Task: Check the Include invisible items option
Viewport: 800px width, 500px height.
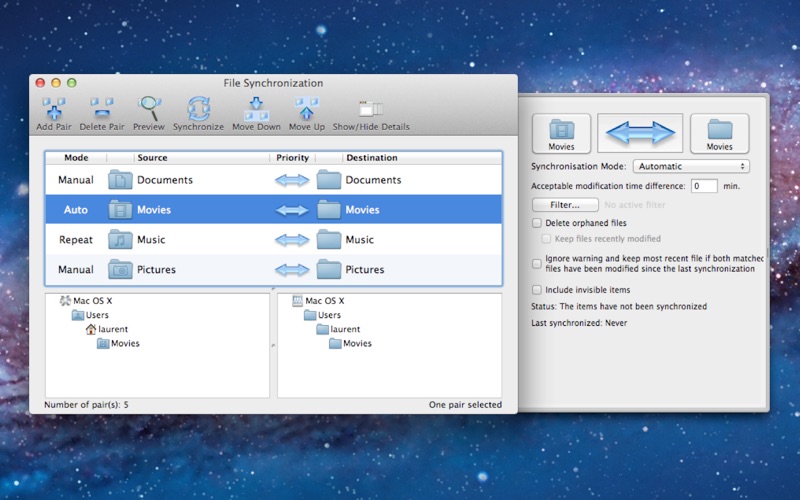Action: 537,289
